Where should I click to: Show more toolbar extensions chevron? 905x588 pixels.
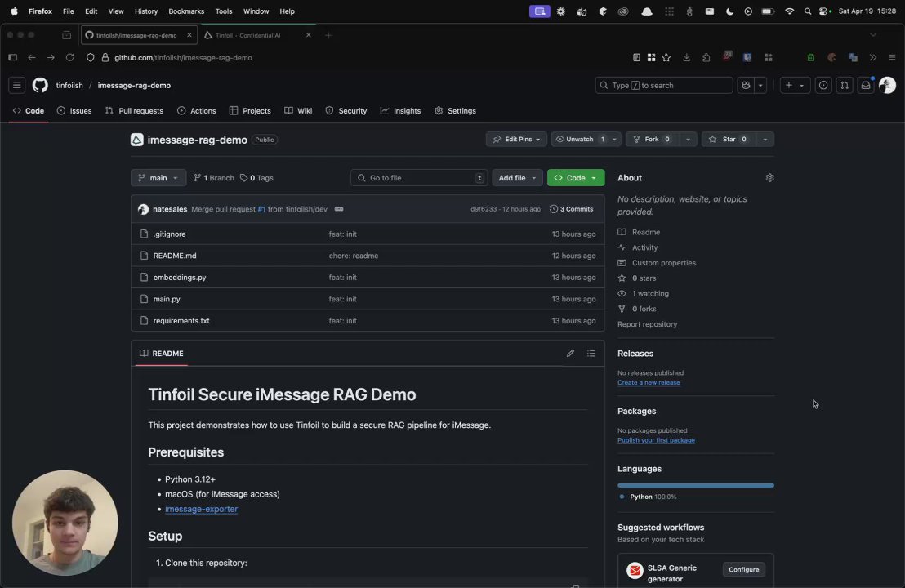click(x=872, y=58)
